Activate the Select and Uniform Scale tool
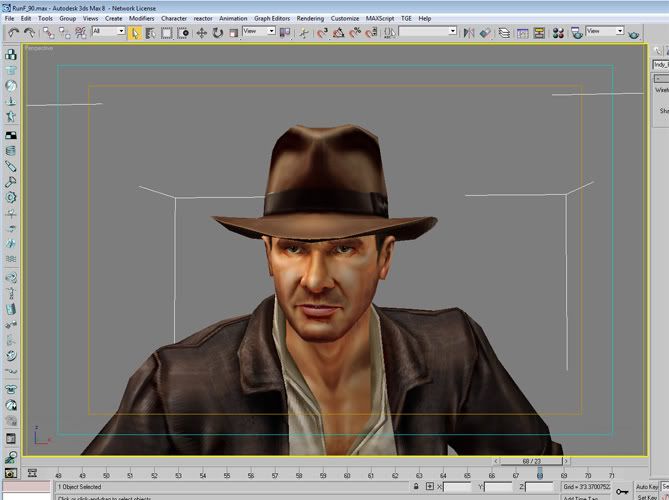 pyautogui.click(x=233, y=33)
